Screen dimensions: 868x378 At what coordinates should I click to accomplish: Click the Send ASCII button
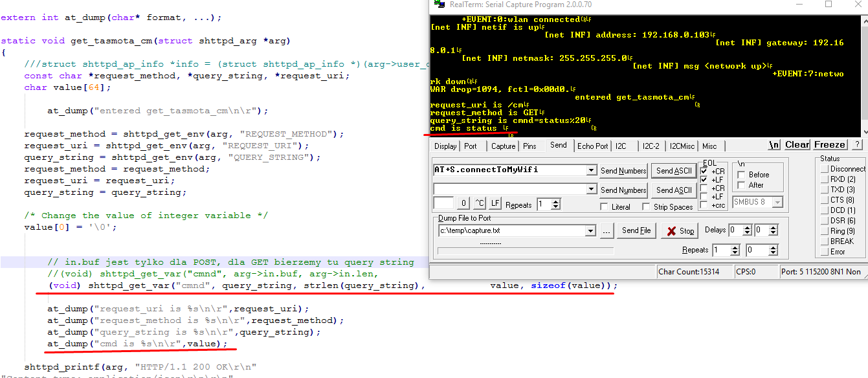(x=673, y=170)
